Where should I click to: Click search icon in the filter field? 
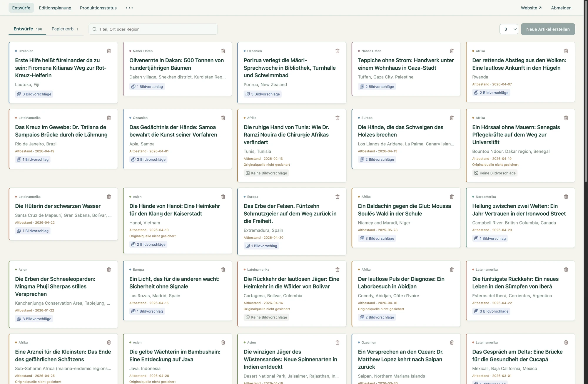pyautogui.click(x=95, y=29)
